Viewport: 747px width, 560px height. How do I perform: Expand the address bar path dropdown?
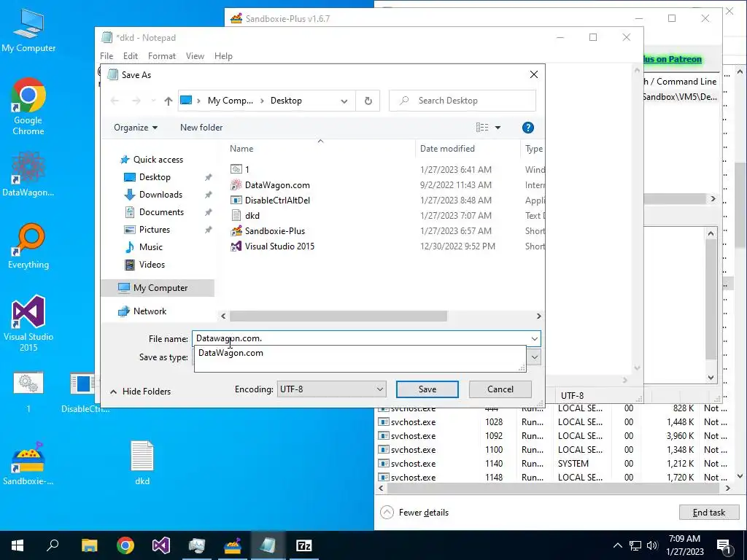point(344,101)
